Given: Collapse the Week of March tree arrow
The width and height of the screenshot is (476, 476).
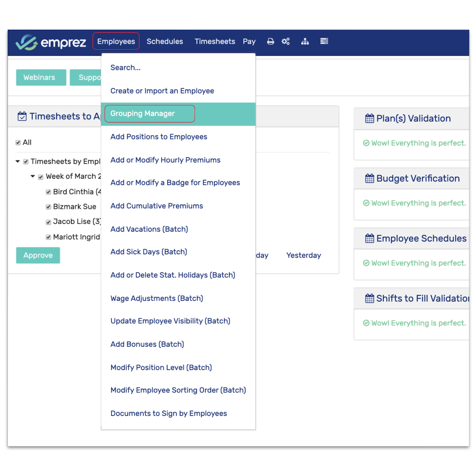Looking at the screenshot, I should [x=33, y=176].
